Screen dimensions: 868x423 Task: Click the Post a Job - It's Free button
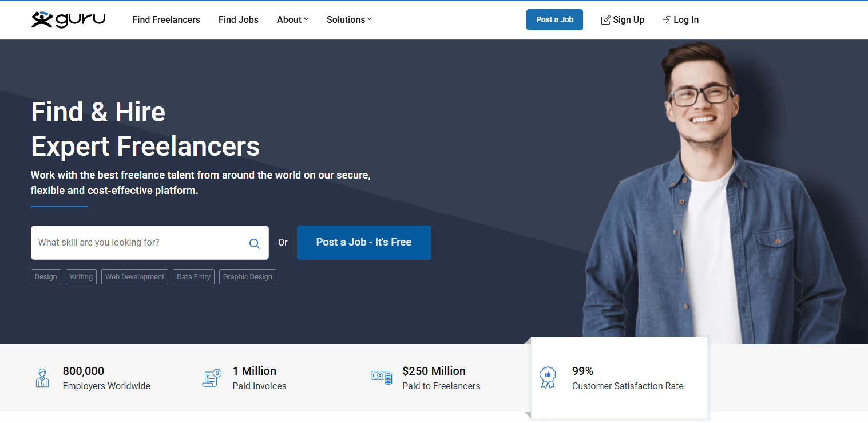(364, 242)
